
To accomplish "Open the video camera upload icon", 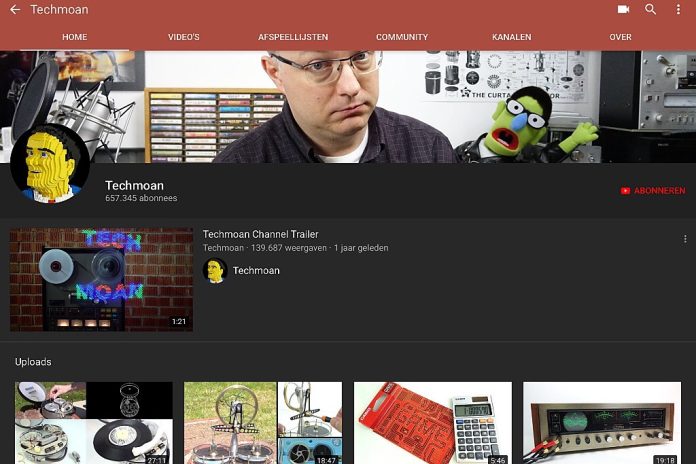I will click(x=623, y=9).
